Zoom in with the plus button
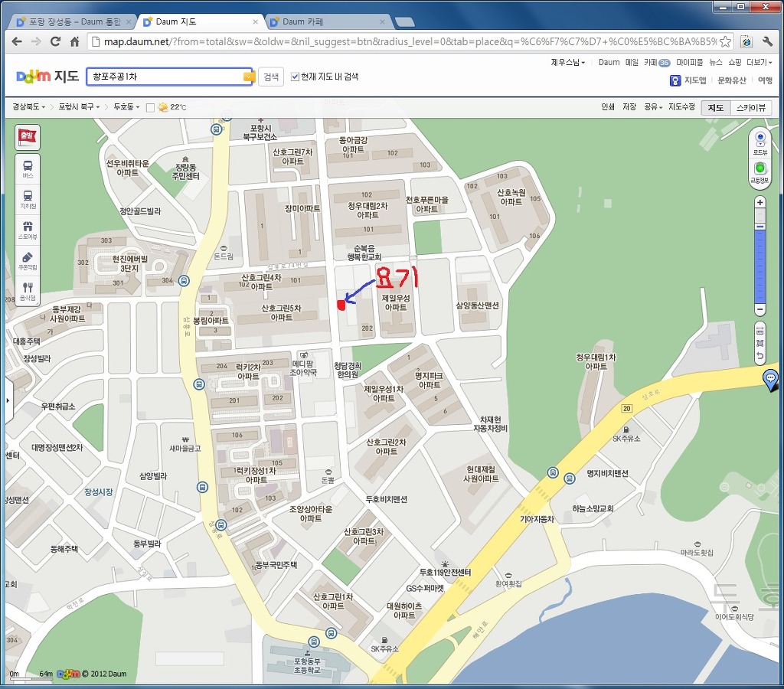Screen dimensions: 784x689 (760, 203)
